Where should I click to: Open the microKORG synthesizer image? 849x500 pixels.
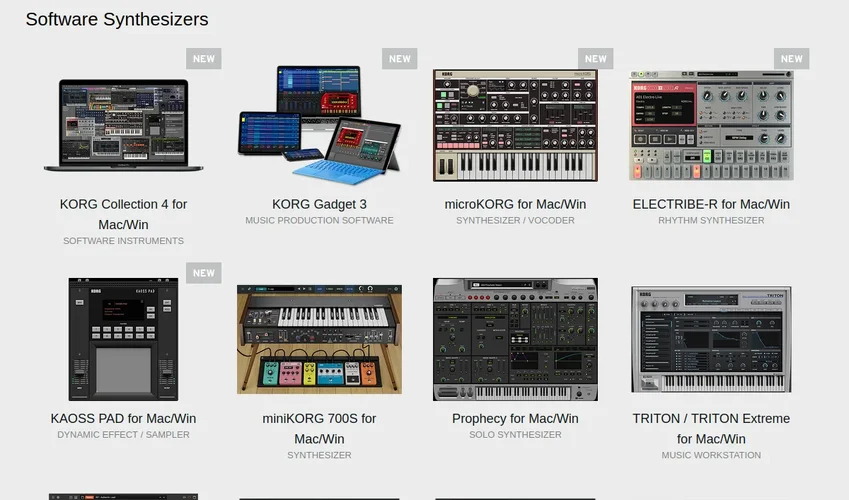tap(515, 125)
